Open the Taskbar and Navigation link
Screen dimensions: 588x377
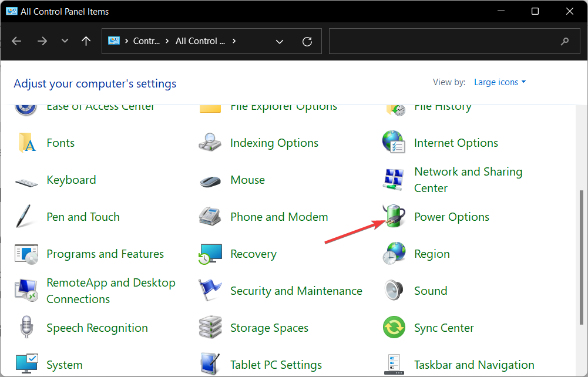click(474, 365)
